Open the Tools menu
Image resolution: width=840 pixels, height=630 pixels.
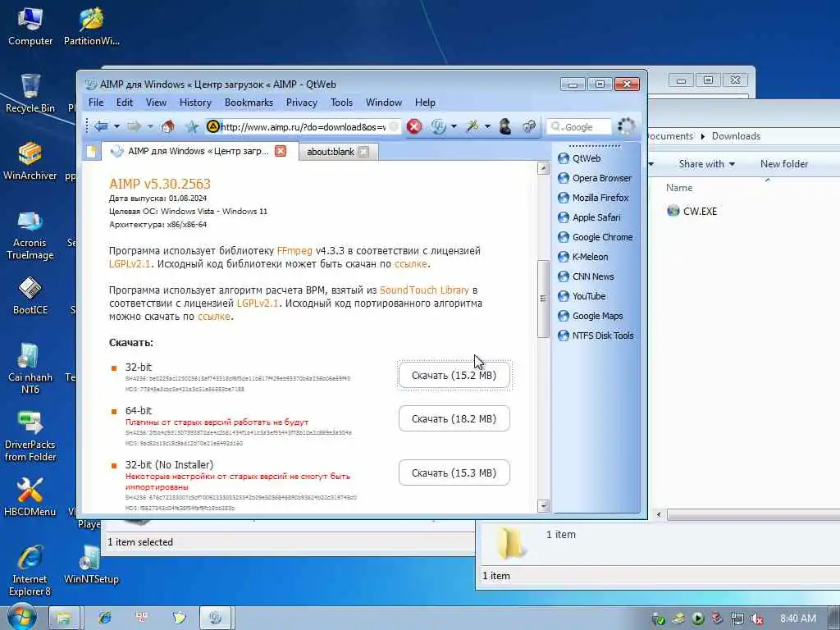pos(341,103)
